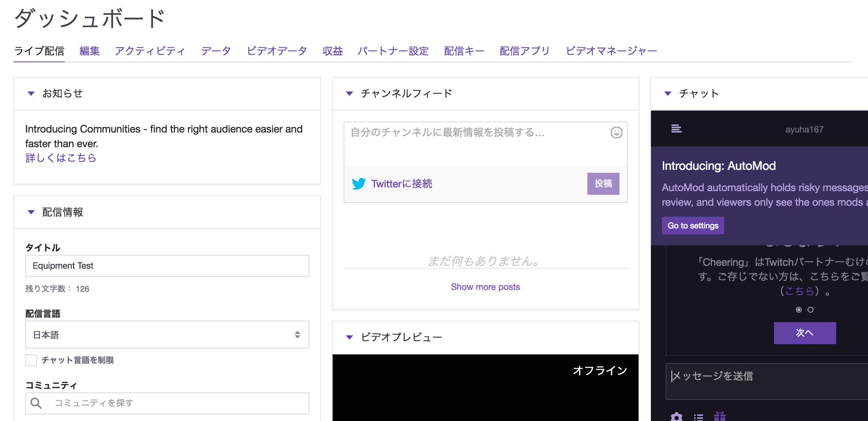The height and width of the screenshot is (421, 868).
Task: Click the 次へ button in chat
Action: coord(805,333)
